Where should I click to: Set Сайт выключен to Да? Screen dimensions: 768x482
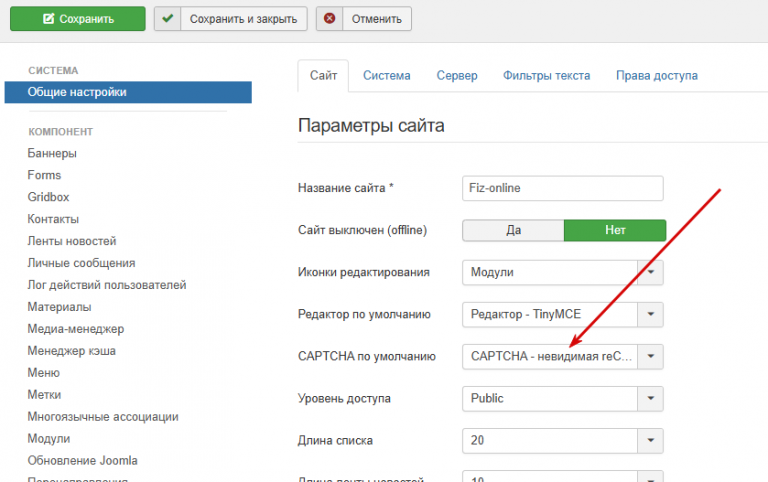tap(513, 230)
